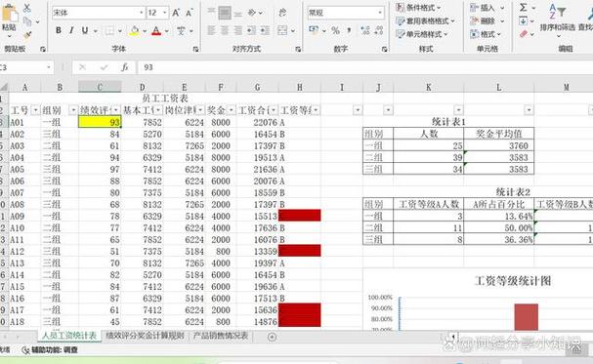Open the 奖金 filter dropdown
This screenshot has height=364, width=593.
click(x=231, y=110)
